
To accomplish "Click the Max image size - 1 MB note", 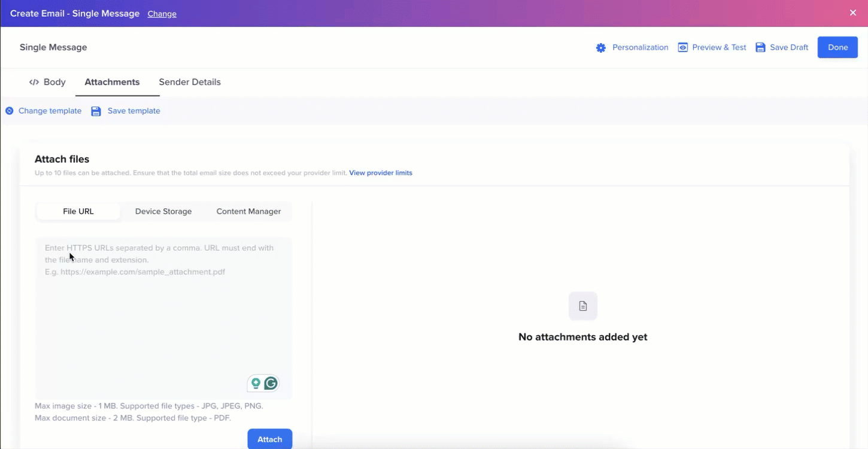I will pyautogui.click(x=149, y=406).
